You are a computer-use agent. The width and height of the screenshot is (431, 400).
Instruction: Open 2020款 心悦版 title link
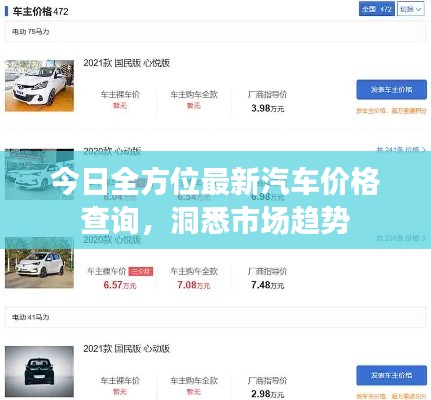[x=112, y=240]
